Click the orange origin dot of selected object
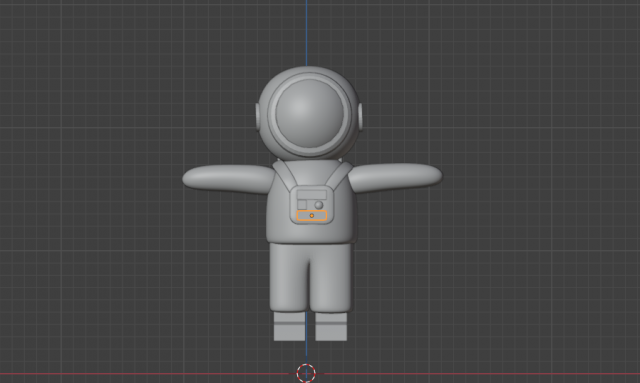 click(x=312, y=216)
